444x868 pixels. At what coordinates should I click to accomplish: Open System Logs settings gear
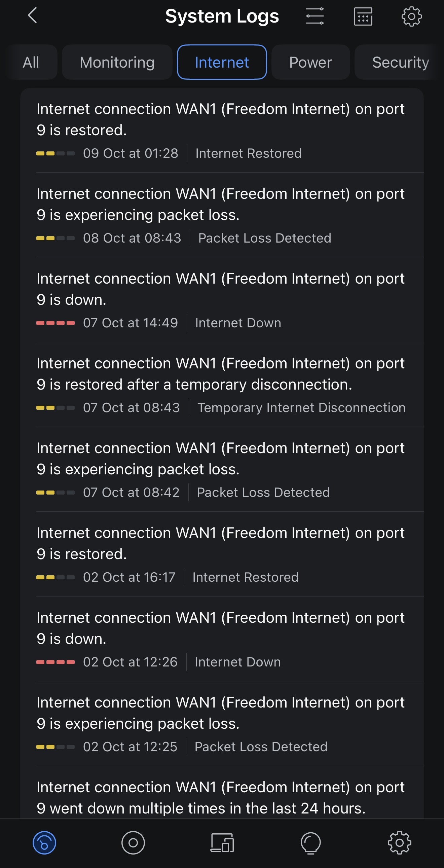(411, 16)
